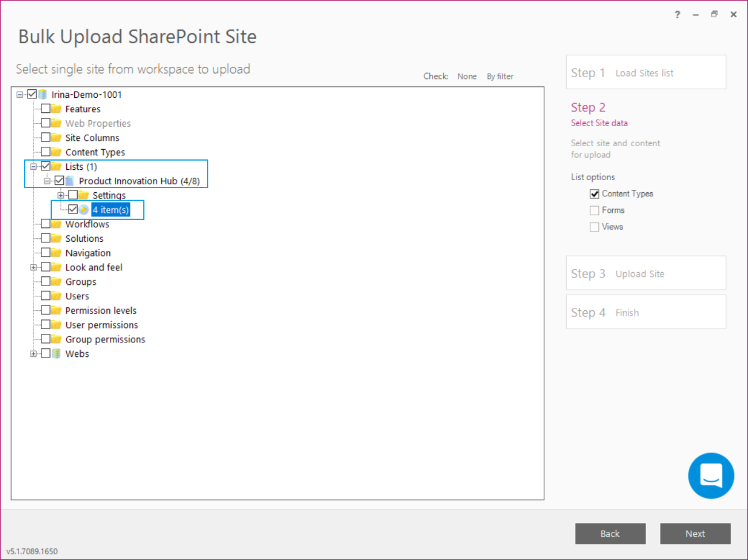Screen dimensions: 748x560
Task: Expand the Look and feel node
Action: click(x=33, y=266)
